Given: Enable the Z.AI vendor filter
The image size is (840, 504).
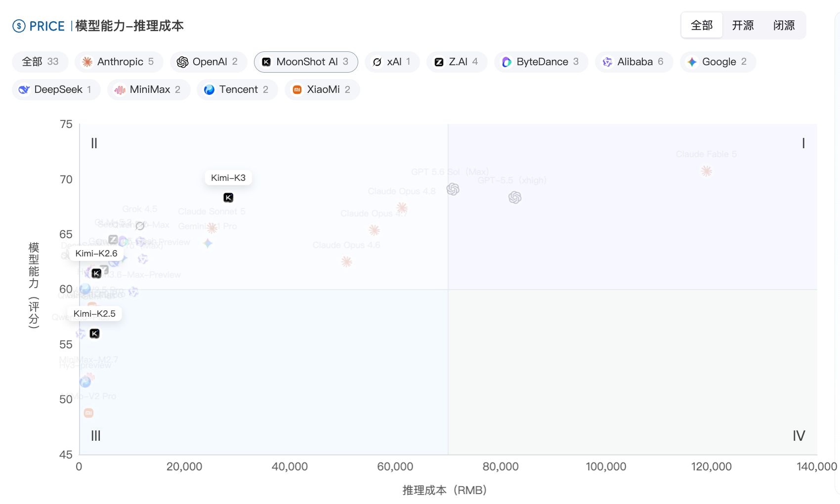Looking at the screenshot, I should pos(457,62).
